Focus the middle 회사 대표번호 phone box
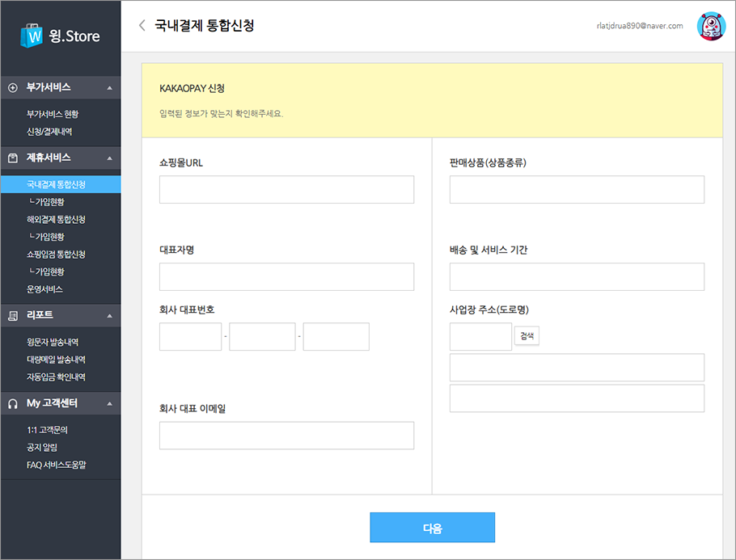The image size is (736, 560). [x=262, y=337]
